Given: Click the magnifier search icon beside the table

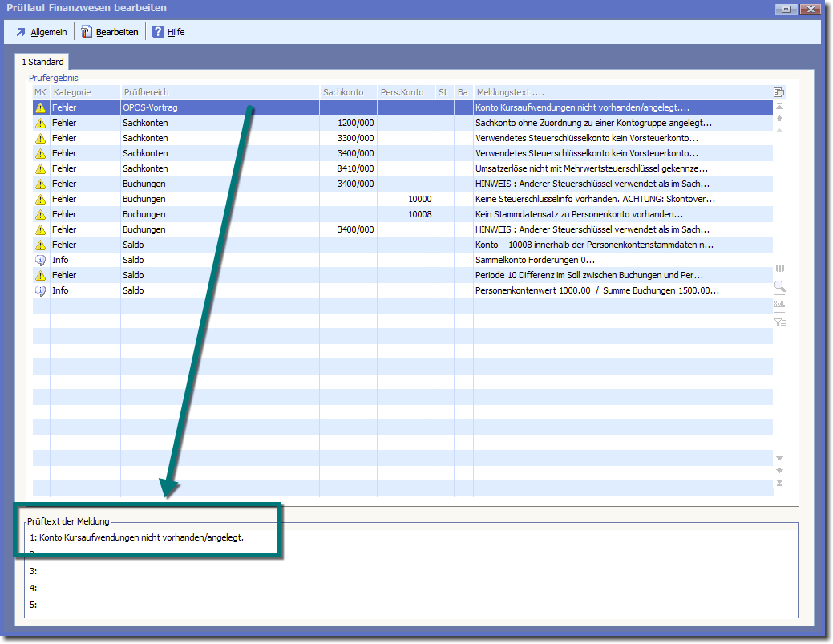Looking at the screenshot, I should pyautogui.click(x=779, y=286).
